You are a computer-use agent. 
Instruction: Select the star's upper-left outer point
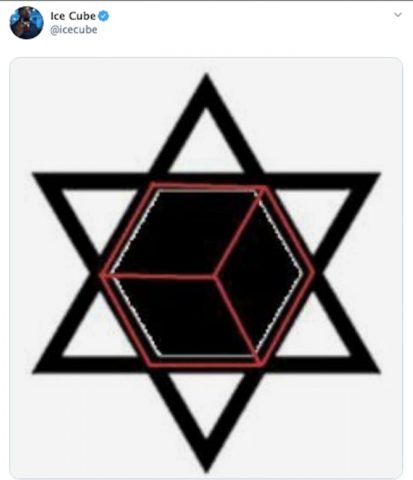[43, 178]
